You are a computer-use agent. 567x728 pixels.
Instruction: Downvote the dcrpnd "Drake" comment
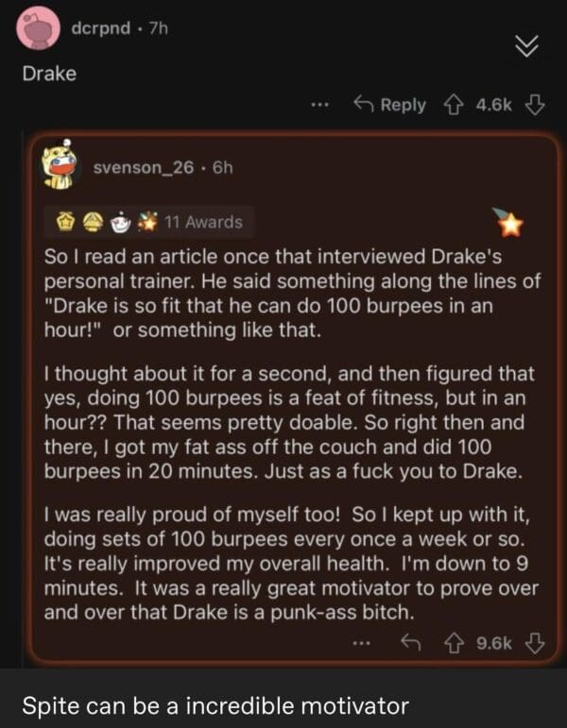(534, 105)
